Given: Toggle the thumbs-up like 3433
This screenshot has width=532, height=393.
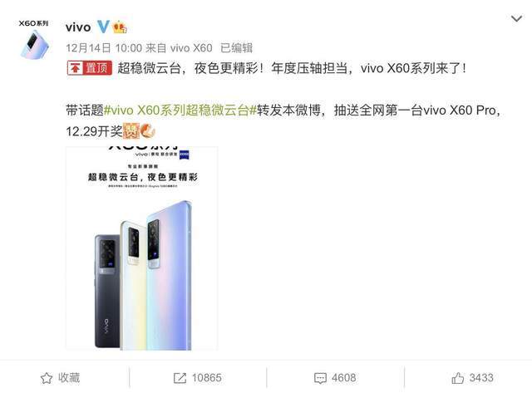Looking at the screenshot, I should coord(472,378).
